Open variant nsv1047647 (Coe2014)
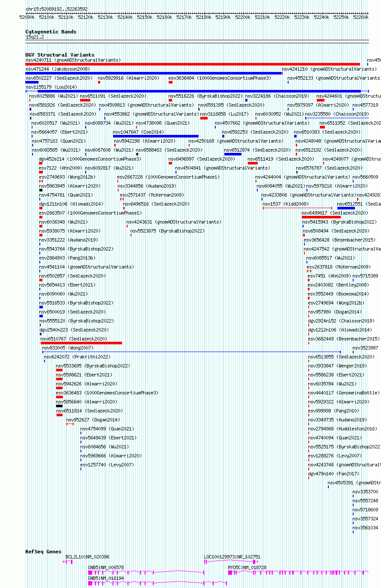This screenshot has width=381, height=588. tap(138, 132)
